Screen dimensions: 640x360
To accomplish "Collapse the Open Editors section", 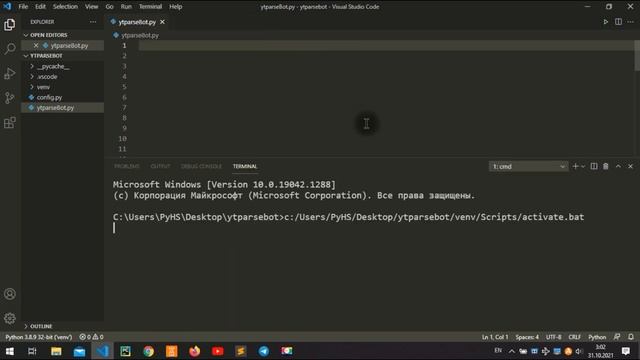I will 62,35.
